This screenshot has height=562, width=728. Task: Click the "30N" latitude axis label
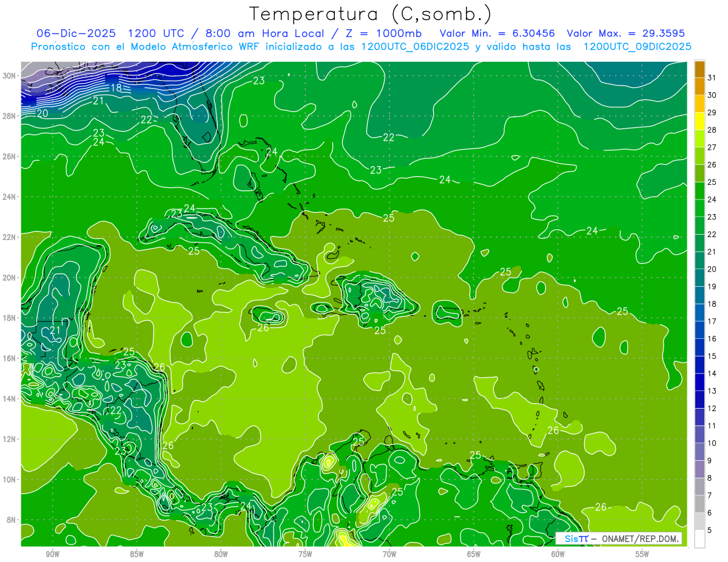[x=10, y=76]
